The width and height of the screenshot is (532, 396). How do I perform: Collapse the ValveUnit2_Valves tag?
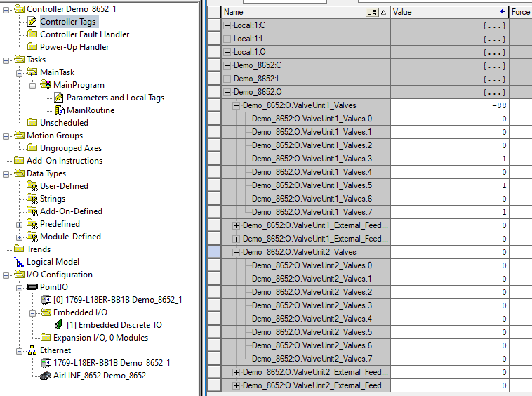pos(236,252)
